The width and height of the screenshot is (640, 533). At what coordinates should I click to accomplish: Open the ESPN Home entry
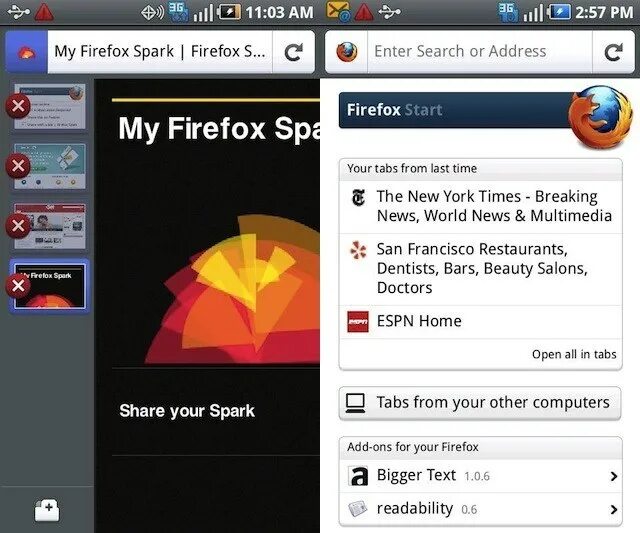481,322
